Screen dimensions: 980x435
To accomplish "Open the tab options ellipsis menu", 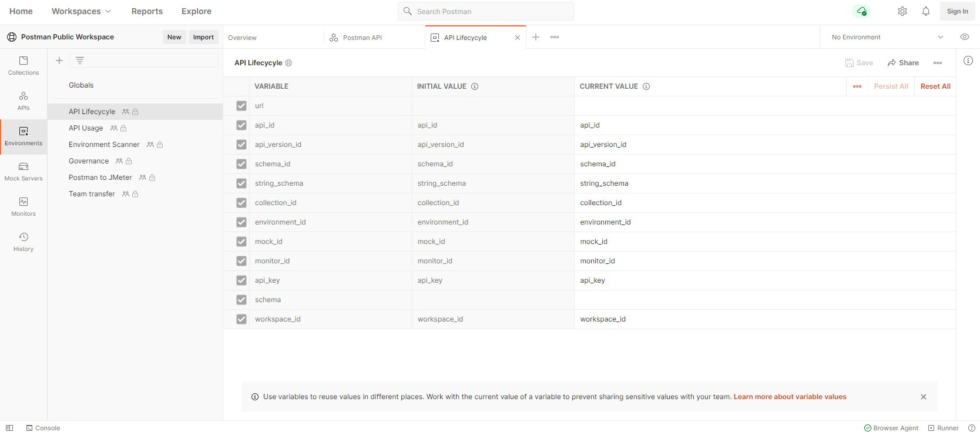I will 555,37.
